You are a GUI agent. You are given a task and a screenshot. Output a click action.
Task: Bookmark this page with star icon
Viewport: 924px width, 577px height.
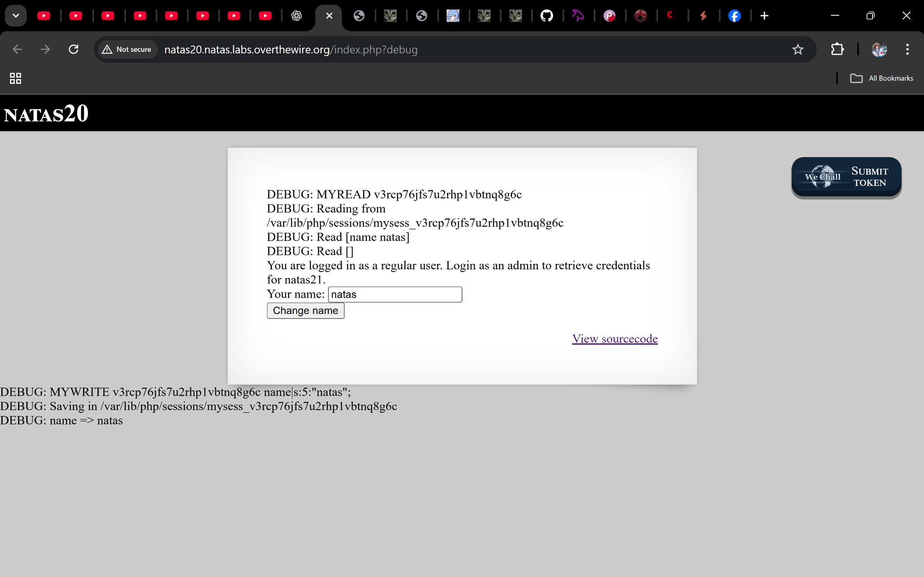click(798, 49)
